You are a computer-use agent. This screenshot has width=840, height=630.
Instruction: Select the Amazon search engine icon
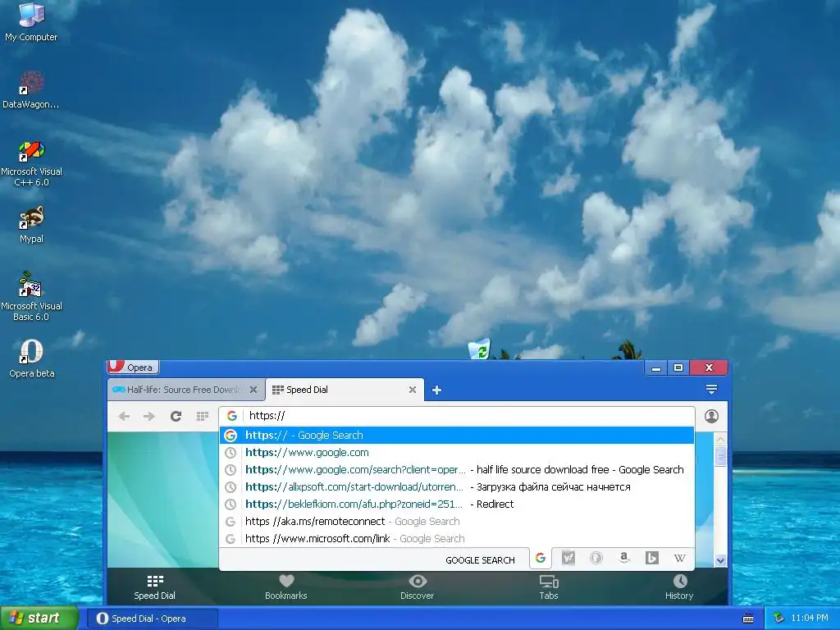click(x=623, y=558)
